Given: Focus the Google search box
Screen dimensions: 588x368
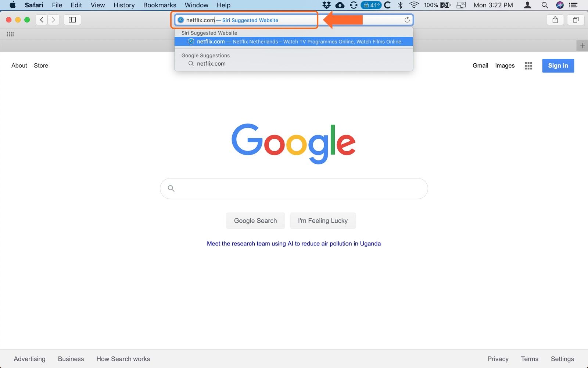Looking at the screenshot, I should click(294, 188).
